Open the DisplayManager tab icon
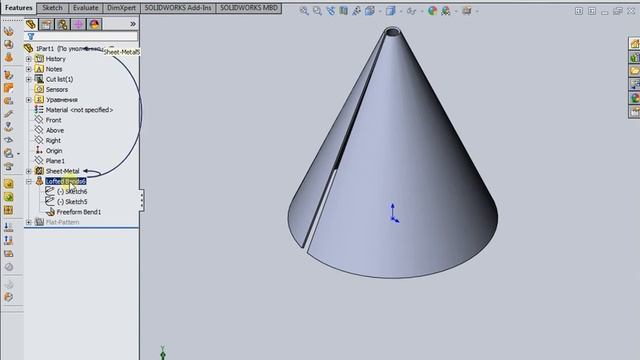This screenshot has width=640, height=360. click(x=94, y=24)
